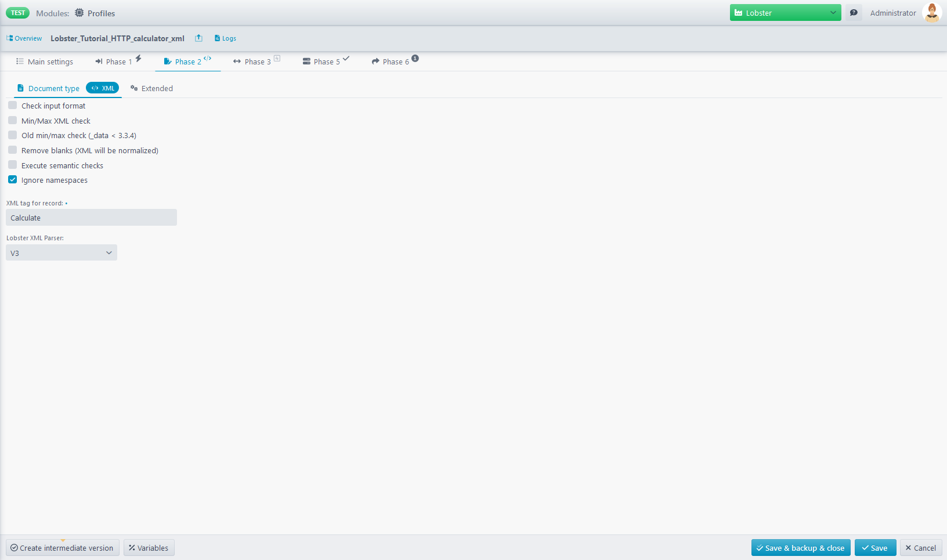Image resolution: width=947 pixels, height=560 pixels.
Task: Open the Extended sub-tab
Action: [151, 88]
